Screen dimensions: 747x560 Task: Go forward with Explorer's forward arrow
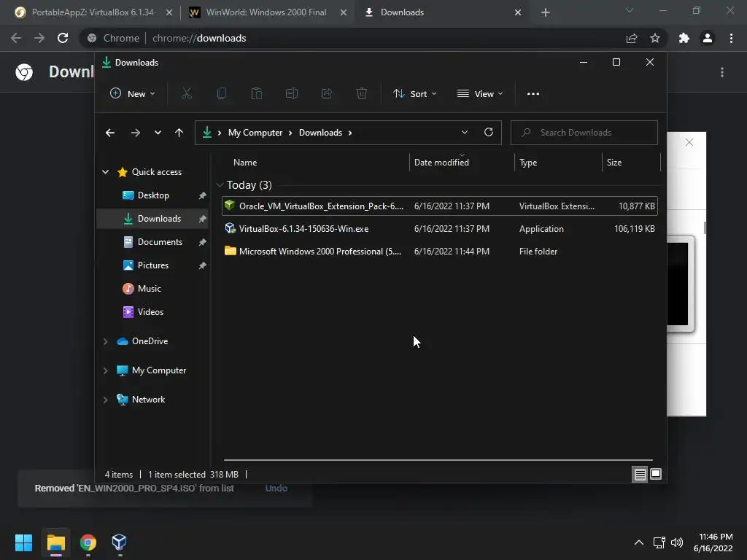[136, 133]
